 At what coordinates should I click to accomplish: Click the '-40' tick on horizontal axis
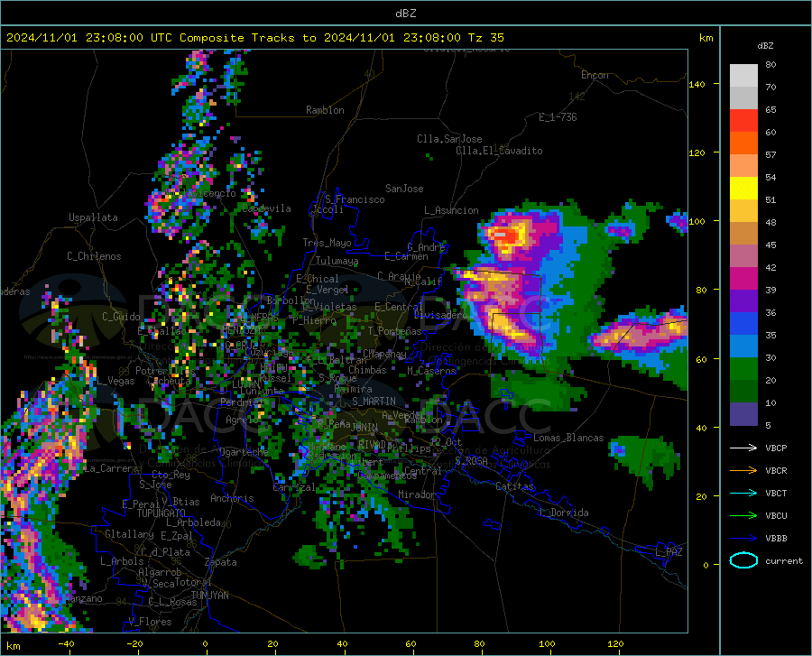click(x=66, y=643)
